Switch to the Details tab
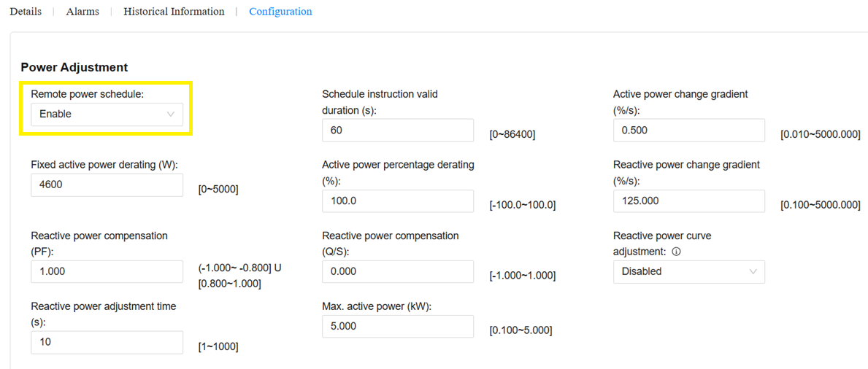The width and height of the screenshot is (868, 369). point(26,12)
